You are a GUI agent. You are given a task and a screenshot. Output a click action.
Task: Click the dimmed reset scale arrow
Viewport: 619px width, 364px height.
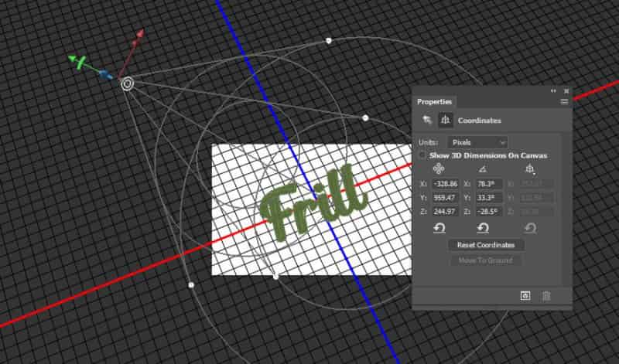[530, 228]
